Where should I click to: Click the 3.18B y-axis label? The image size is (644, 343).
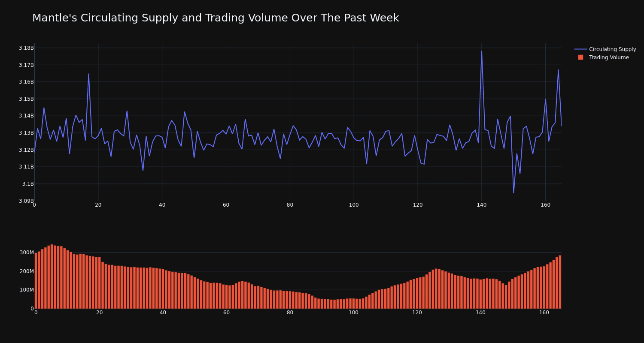click(x=26, y=48)
